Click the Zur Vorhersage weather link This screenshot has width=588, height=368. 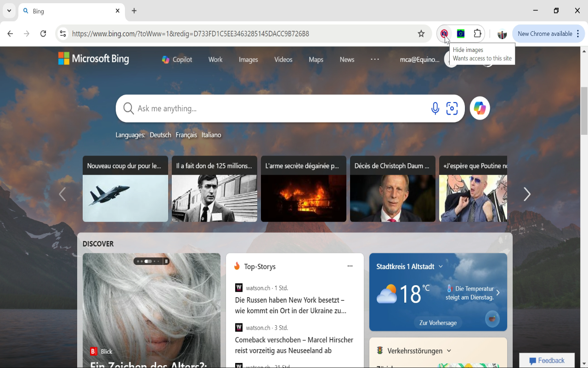click(437, 322)
